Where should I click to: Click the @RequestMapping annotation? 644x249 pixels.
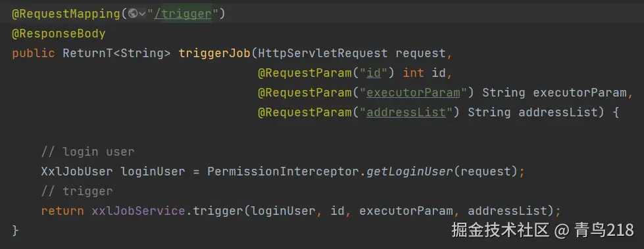point(66,14)
